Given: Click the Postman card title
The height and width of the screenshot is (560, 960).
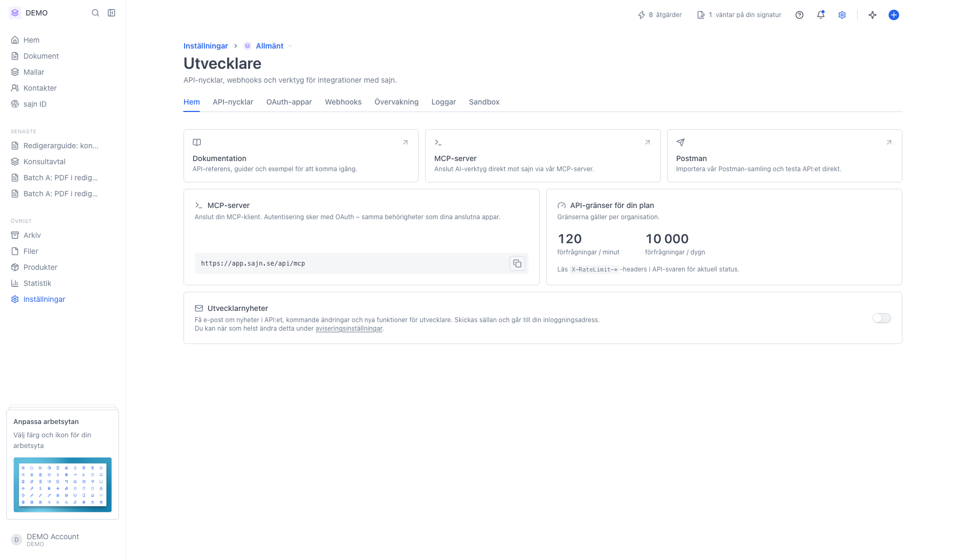Looking at the screenshot, I should click(x=691, y=158).
